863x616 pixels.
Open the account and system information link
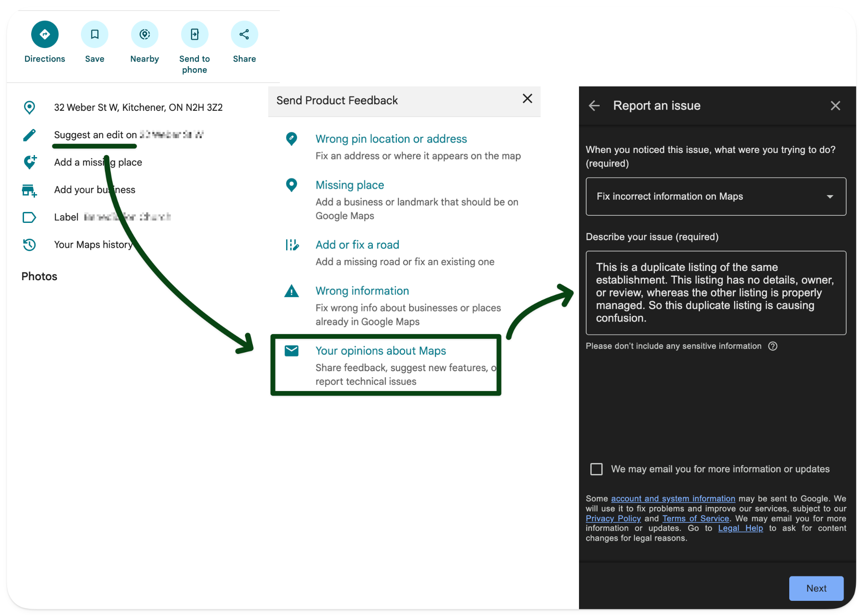(x=673, y=498)
